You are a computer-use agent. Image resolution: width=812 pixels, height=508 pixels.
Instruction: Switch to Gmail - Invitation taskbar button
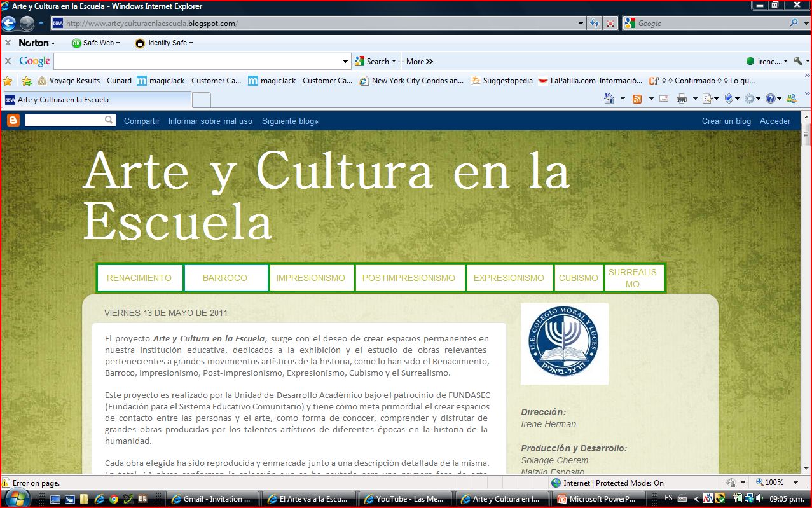[213, 499]
